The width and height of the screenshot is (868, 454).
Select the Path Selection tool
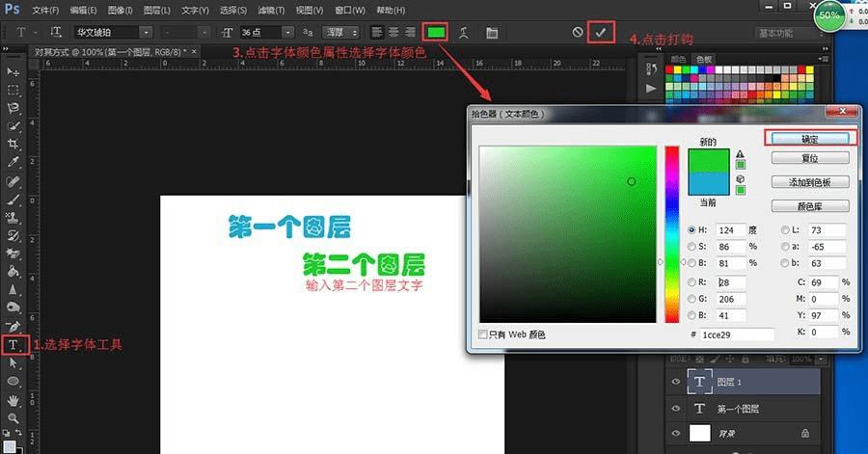pyautogui.click(x=14, y=363)
